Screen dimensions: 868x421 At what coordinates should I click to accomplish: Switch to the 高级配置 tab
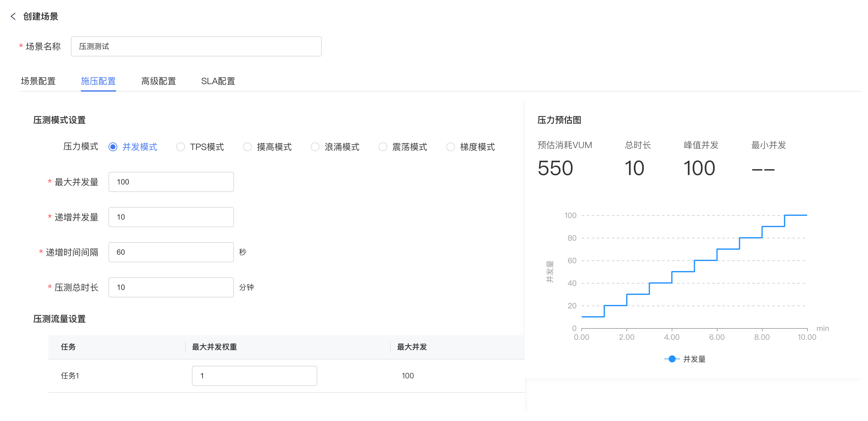coord(158,81)
